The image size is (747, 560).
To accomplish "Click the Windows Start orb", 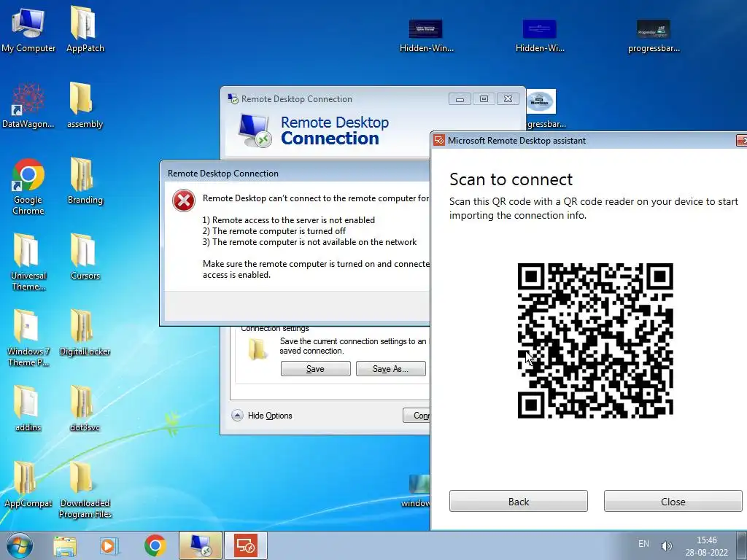I will point(19,545).
